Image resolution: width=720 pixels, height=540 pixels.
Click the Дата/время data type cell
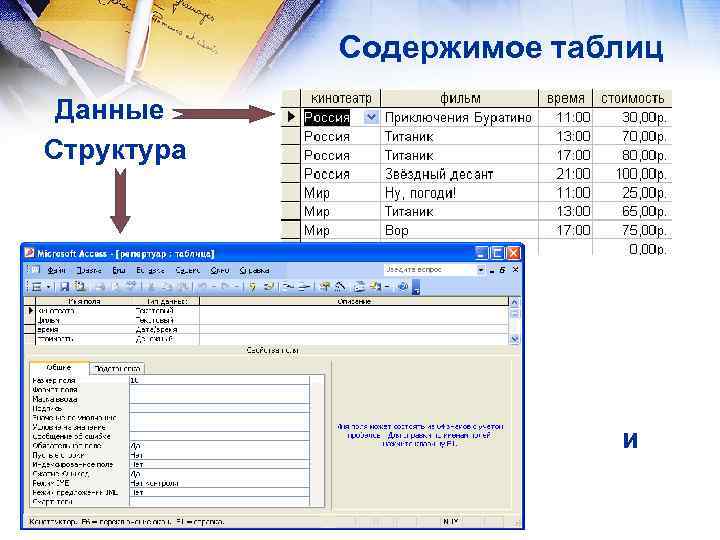point(166,330)
